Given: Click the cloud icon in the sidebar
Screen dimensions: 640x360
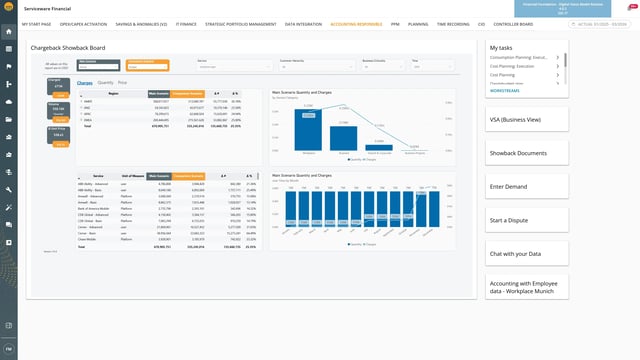Looking at the screenshot, I should click(x=9, y=102).
